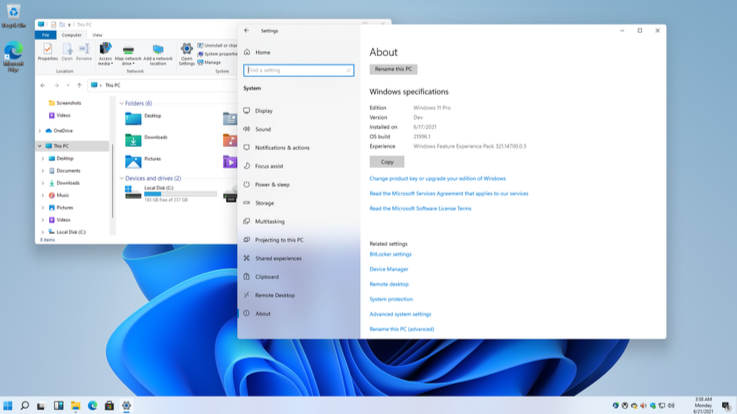Open the Pictures folder icon
Screen dimensions: 737x414
(133, 162)
